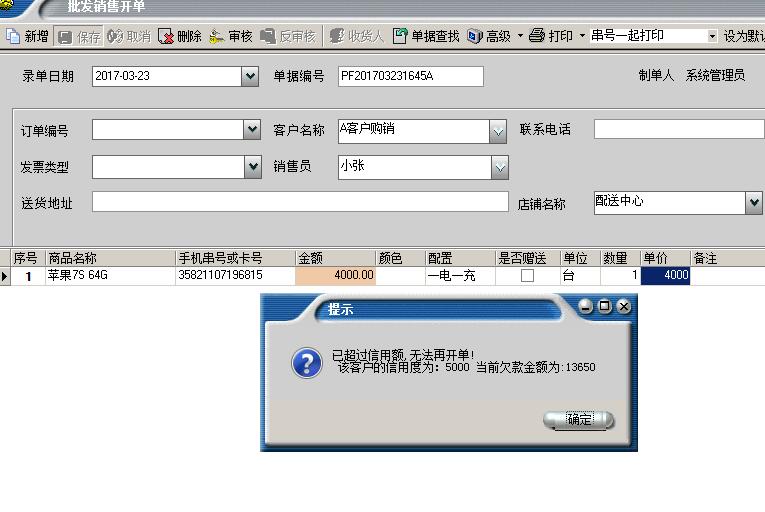Click the 配置 column header
This screenshot has width=765, height=512.
coord(460,258)
